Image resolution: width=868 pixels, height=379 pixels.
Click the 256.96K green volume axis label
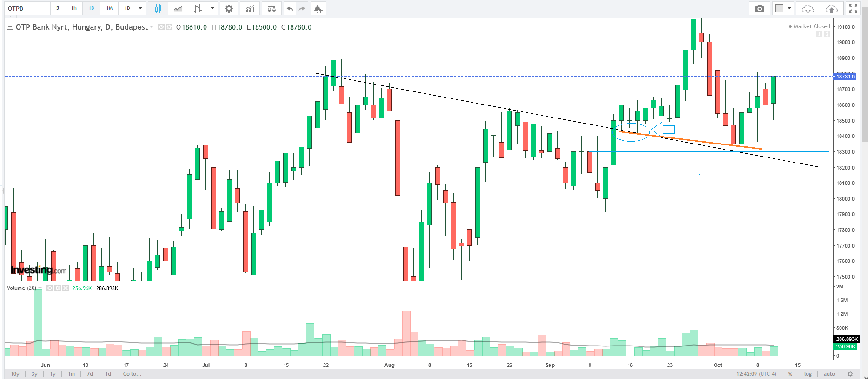846,346
